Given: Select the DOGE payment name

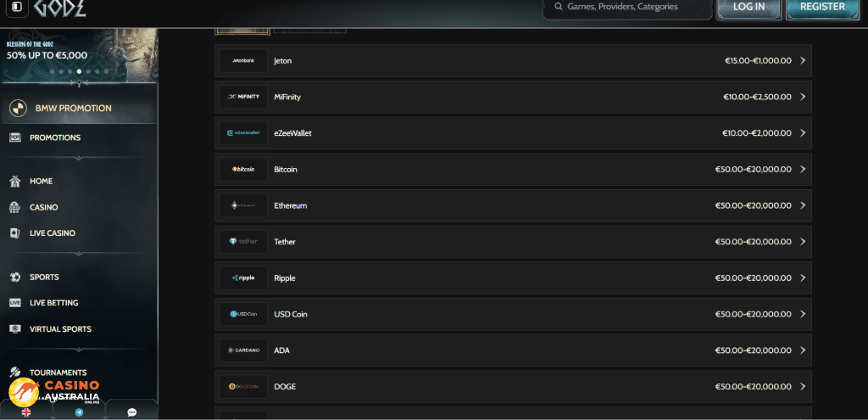Looking at the screenshot, I should (x=285, y=387).
